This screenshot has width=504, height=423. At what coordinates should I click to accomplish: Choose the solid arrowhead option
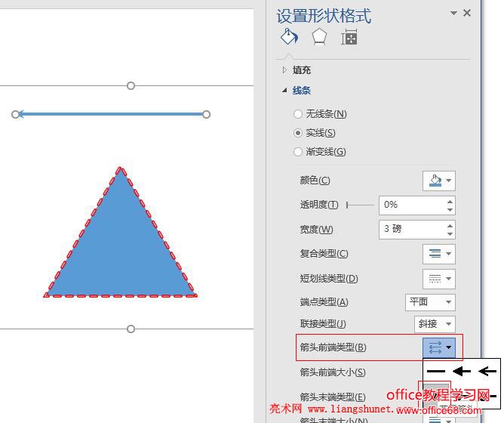click(x=462, y=371)
